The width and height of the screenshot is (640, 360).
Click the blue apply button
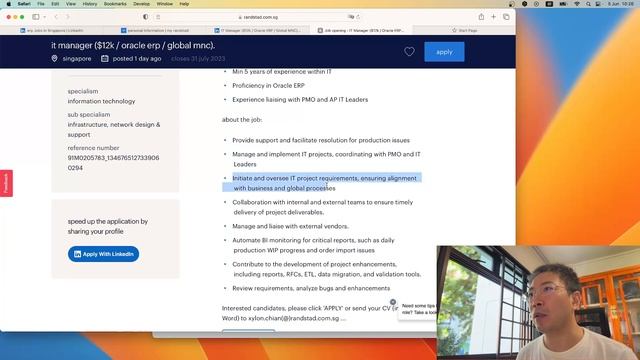(444, 52)
